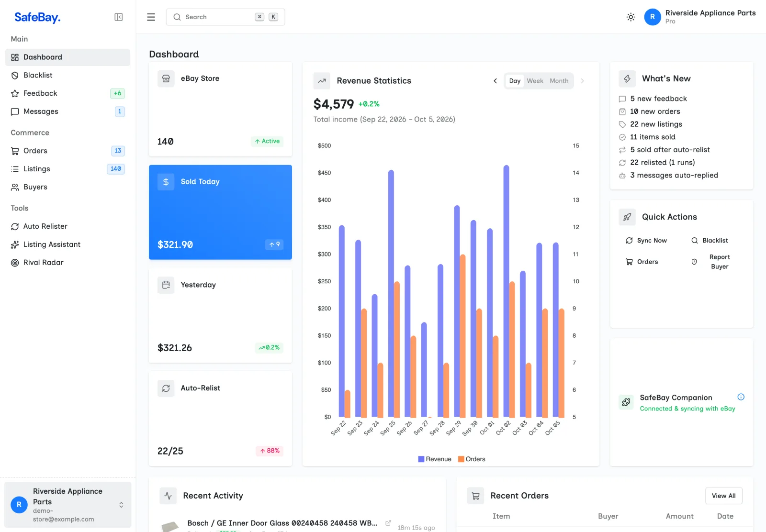
Task: Open the Auto Relister tool
Action: [x=68, y=227]
